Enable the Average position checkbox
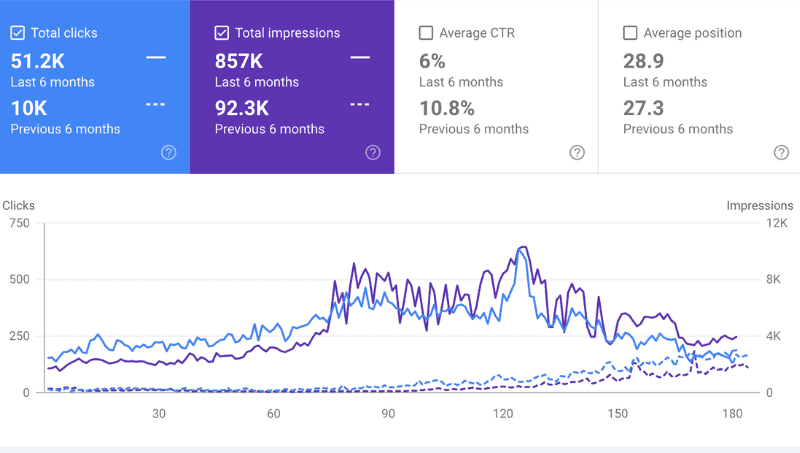This screenshot has height=453, width=800. pos(630,33)
